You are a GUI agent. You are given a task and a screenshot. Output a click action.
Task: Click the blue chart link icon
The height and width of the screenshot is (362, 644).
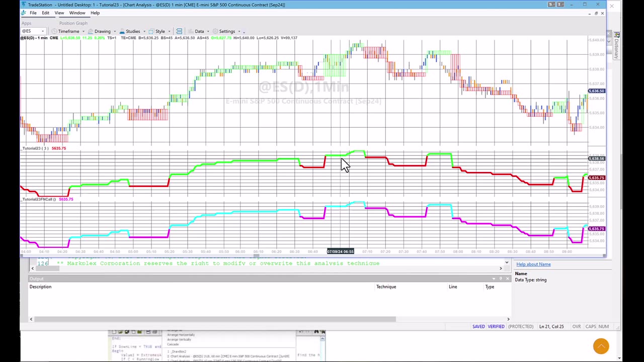(x=179, y=31)
